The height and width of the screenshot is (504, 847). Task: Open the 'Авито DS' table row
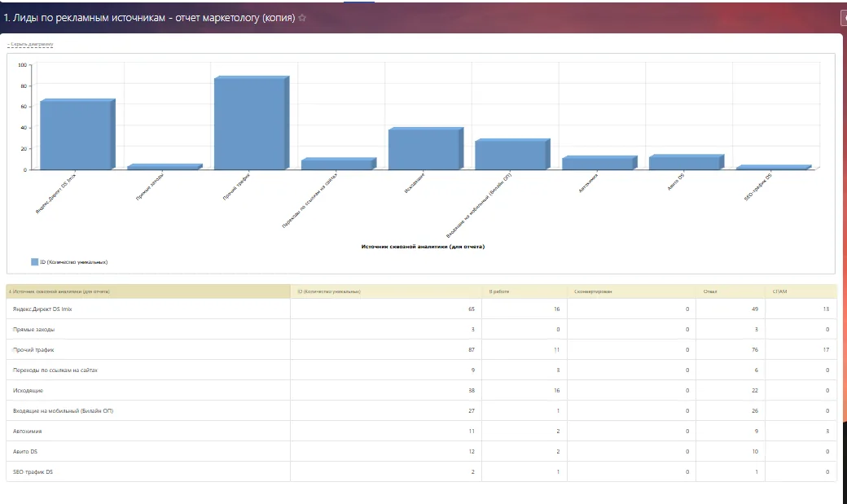coord(421,452)
